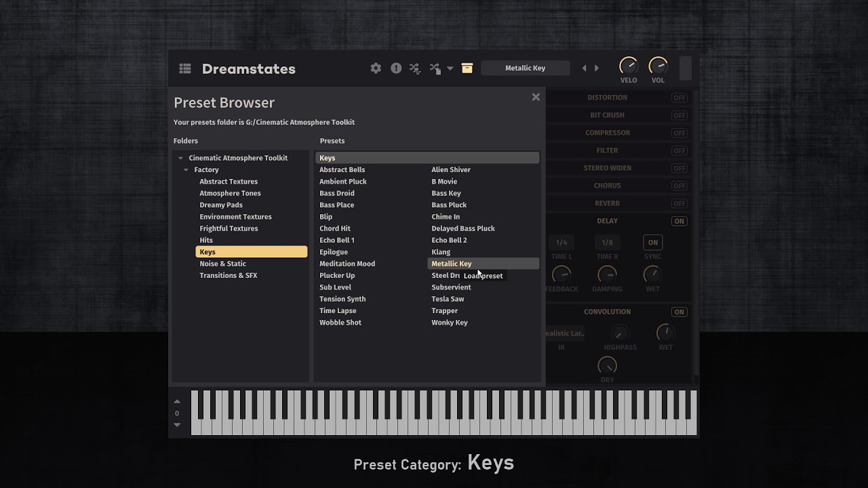The height and width of the screenshot is (488, 868).
Task: Enable the Stereo Widen effect
Action: [679, 168]
